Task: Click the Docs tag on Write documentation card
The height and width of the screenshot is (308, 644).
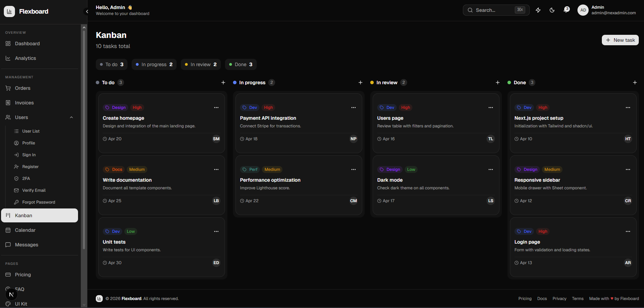Action: [x=114, y=169]
